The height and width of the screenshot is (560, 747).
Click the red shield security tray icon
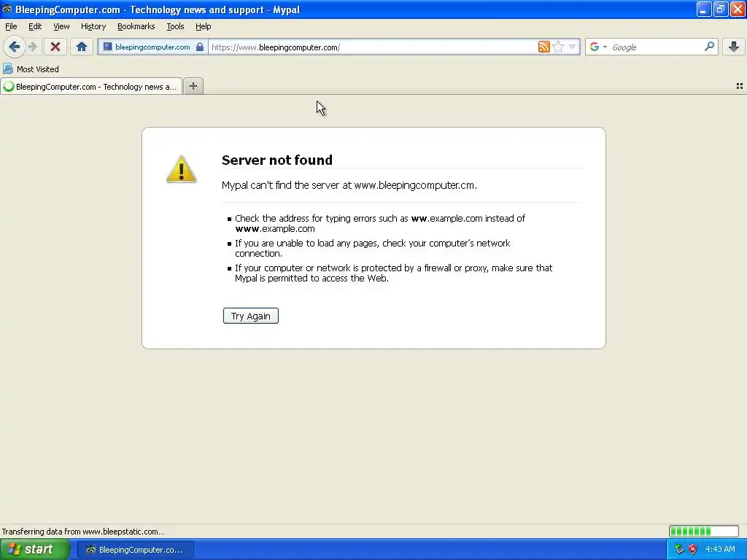(x=692, y=549)
